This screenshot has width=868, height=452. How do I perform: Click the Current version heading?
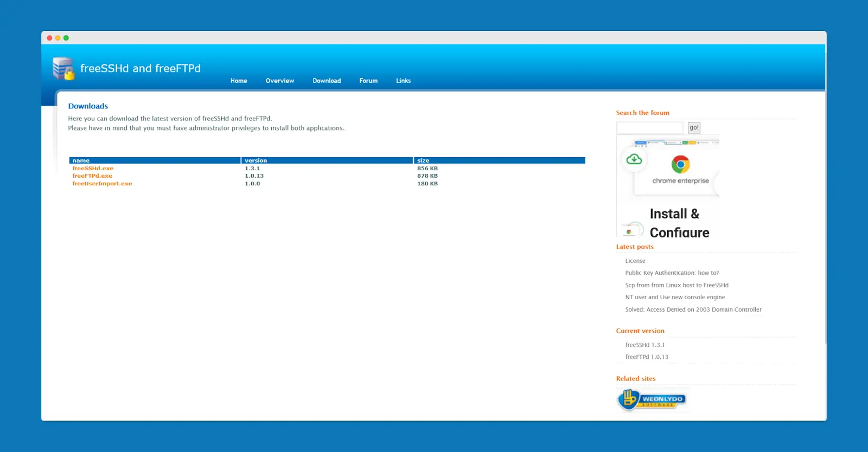coord(640,331)
